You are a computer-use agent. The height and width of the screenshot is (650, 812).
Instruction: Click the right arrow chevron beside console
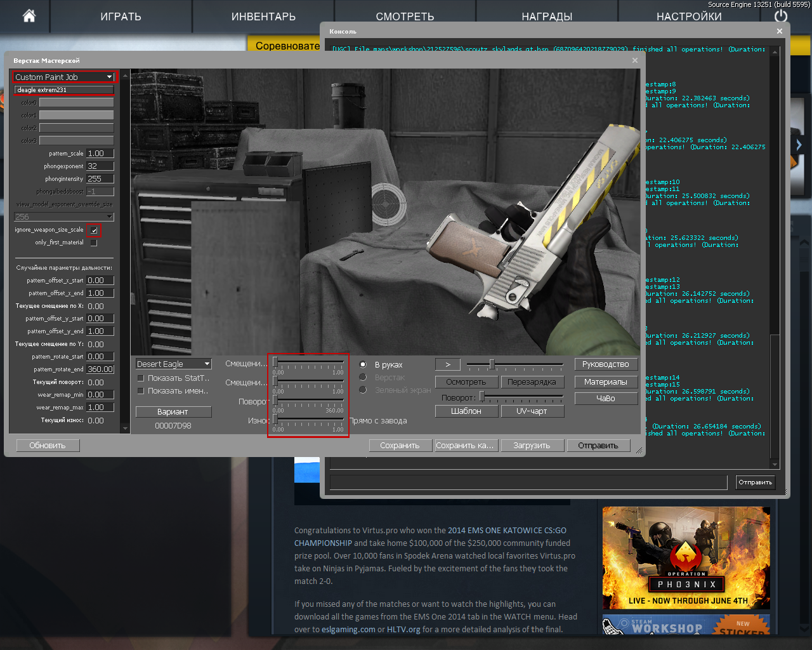coord(799,145)
